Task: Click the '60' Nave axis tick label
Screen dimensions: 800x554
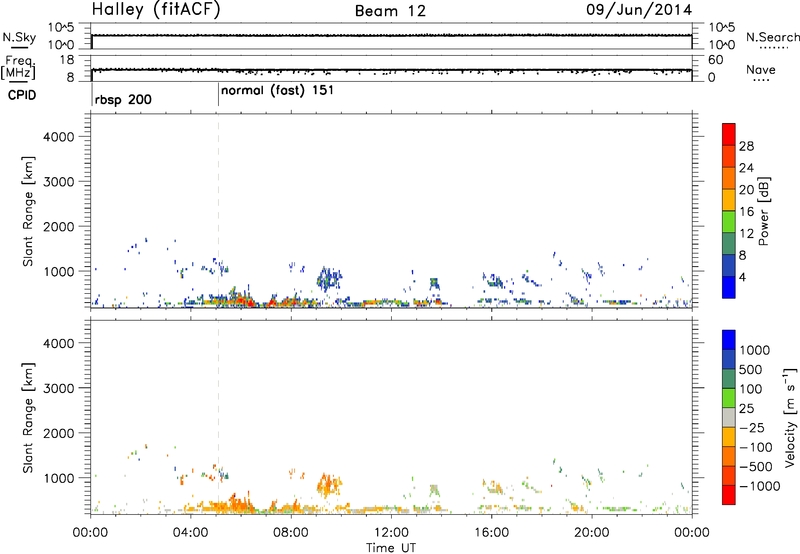Action: 715,60
